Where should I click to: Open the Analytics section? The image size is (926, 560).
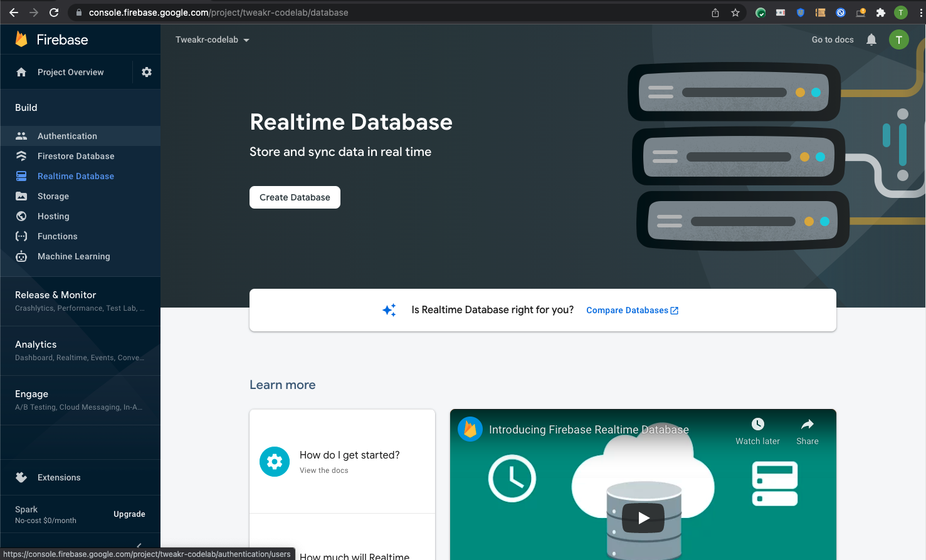click(35, 344)
